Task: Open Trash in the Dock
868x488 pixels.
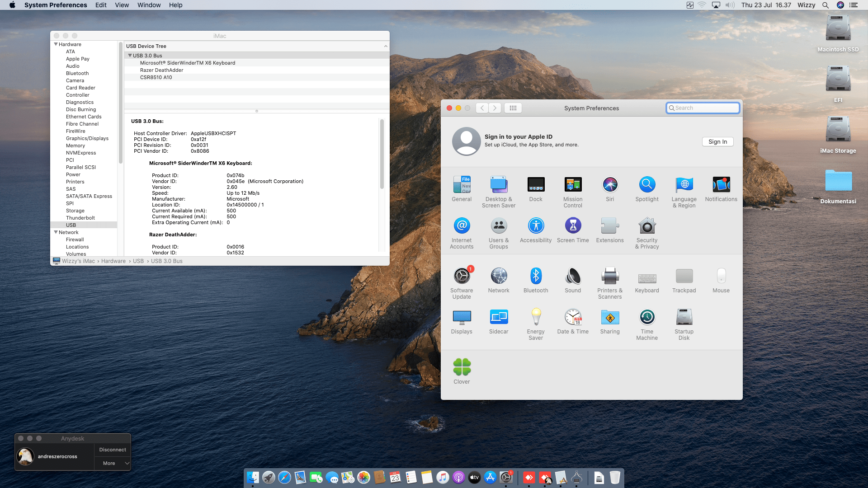Action: click(x=615, y=477)
